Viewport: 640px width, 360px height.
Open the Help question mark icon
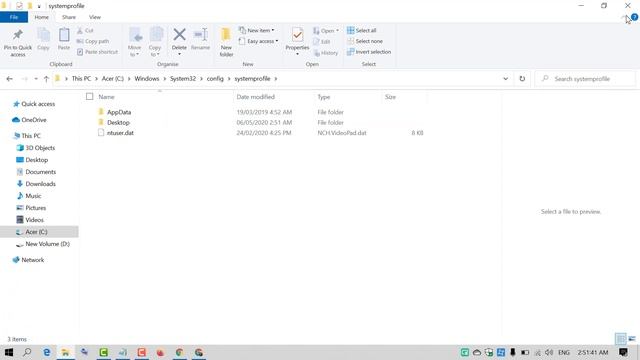[x=634, y=17]
